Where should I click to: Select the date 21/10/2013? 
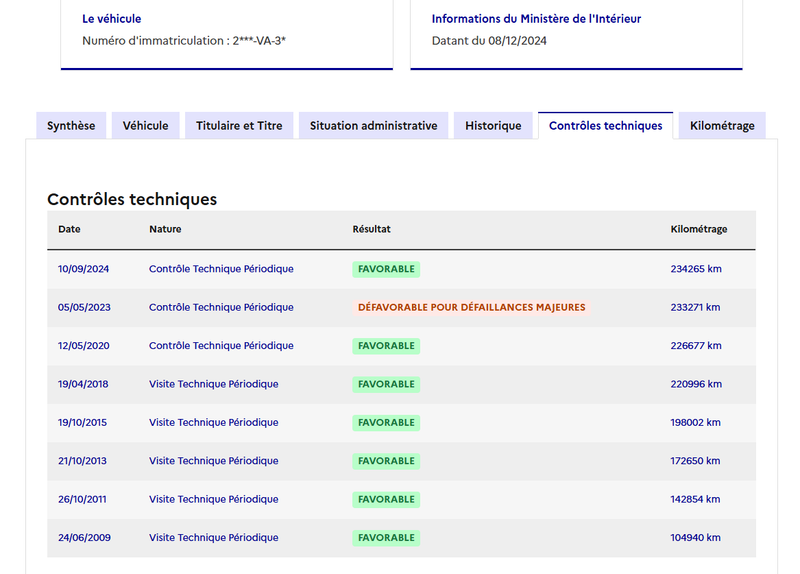pos(82,461)
